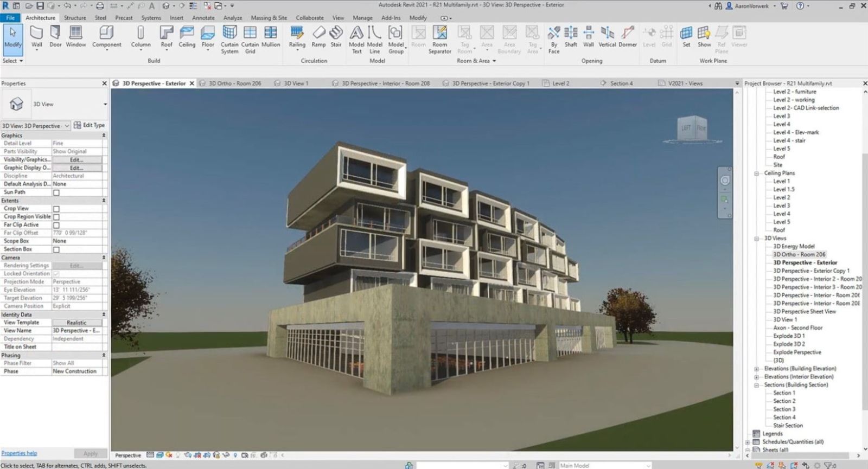Open the Structure ribbon tab
This screenshot has height=469, width=868.
(75, 18)
